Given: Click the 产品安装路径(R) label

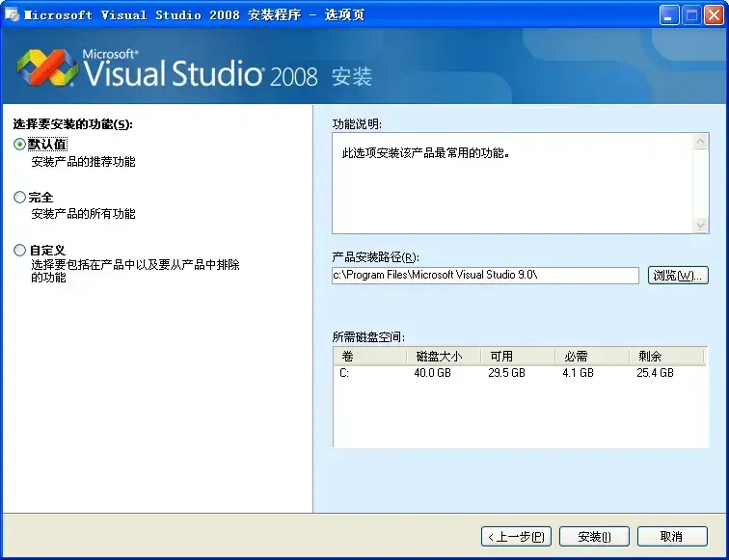Looking at the screenshot, I should tap(376, 257).
